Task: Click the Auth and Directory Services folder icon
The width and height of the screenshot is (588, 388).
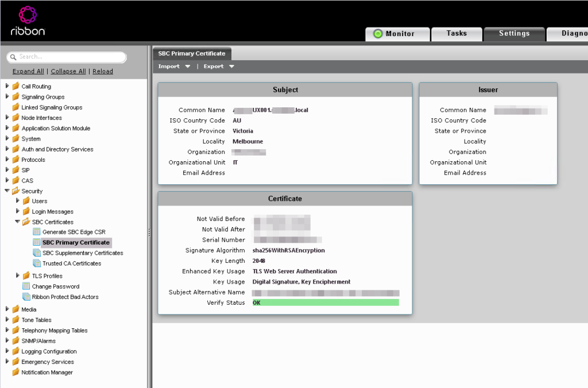Action: tap(16, 149)
